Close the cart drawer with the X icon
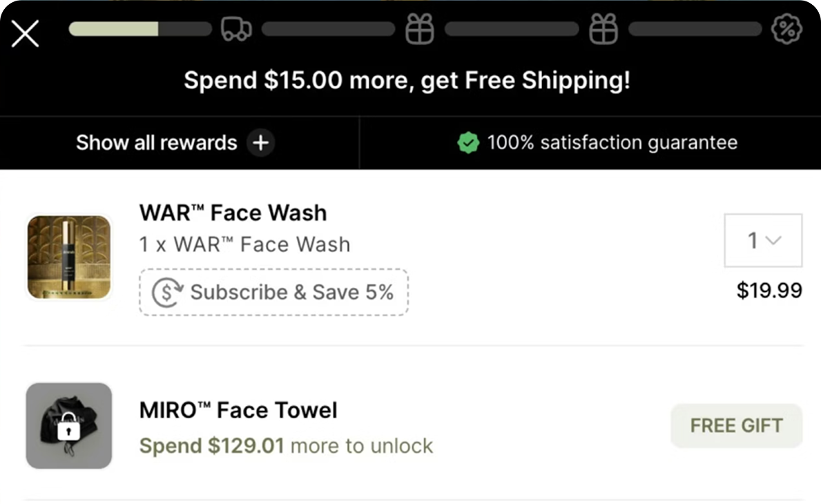The height and width of the screenshot is (504, 821). point(26,33)
